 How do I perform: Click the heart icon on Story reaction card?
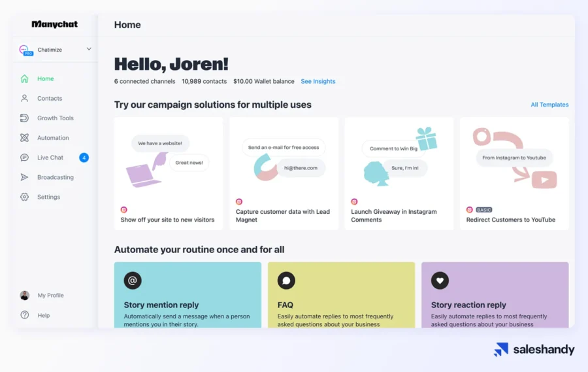coord(440,280)
